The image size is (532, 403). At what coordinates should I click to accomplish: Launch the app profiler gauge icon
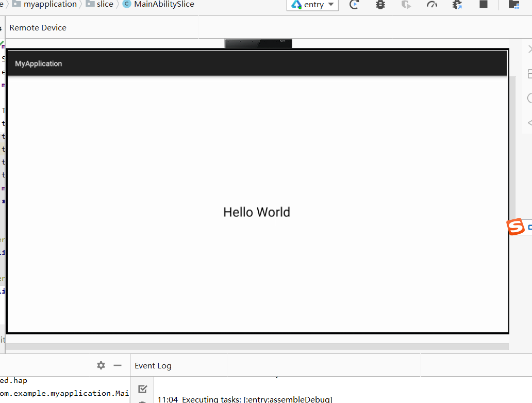click(x=431, y=5)
